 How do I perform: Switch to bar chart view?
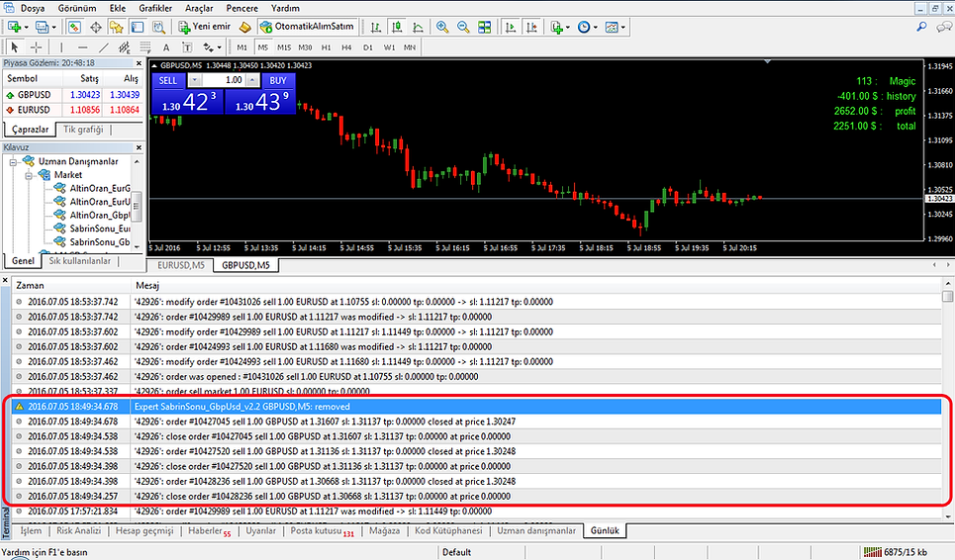(376, 27)
